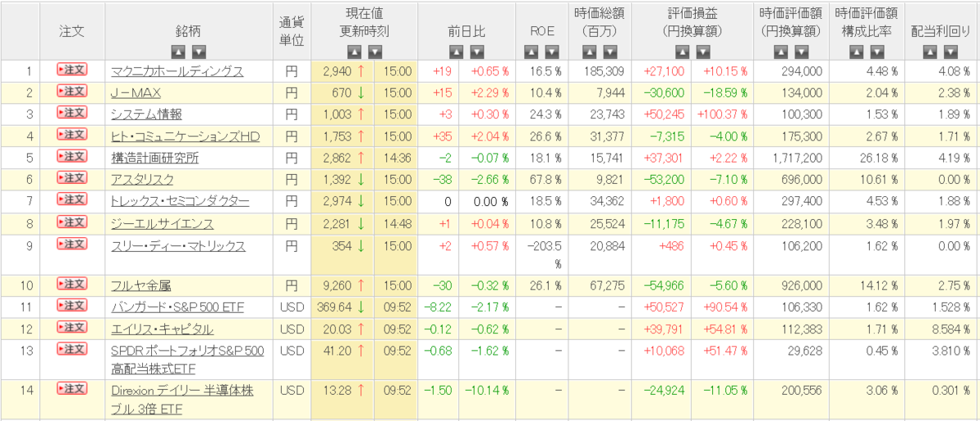
Task: Select the 8.584 % dividend yield cell
Action: tap(942, 329)
